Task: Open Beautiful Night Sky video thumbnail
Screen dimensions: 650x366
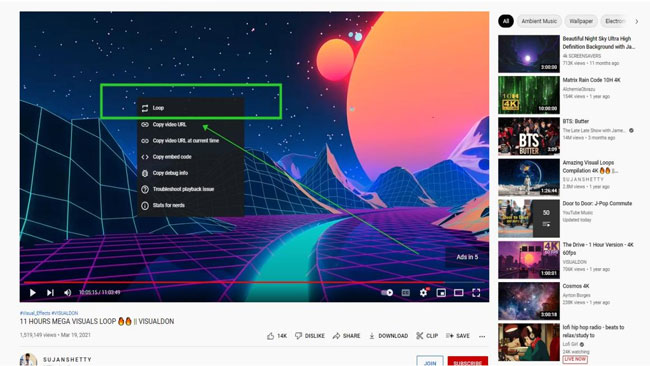Action: pos(529,54)
